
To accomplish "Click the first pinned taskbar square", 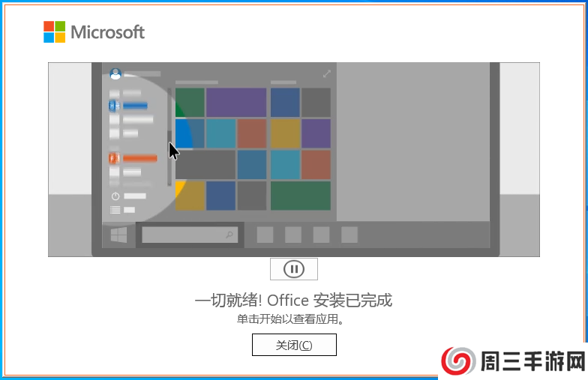I will (x=265, y=235).
